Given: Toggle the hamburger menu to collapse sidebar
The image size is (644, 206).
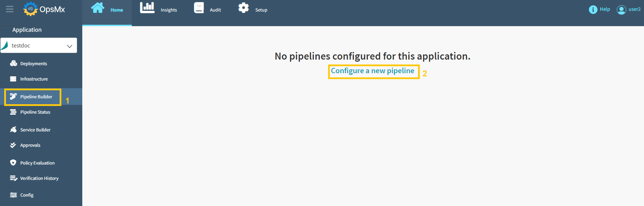Looking at the screenshot, I should point(9,9).
